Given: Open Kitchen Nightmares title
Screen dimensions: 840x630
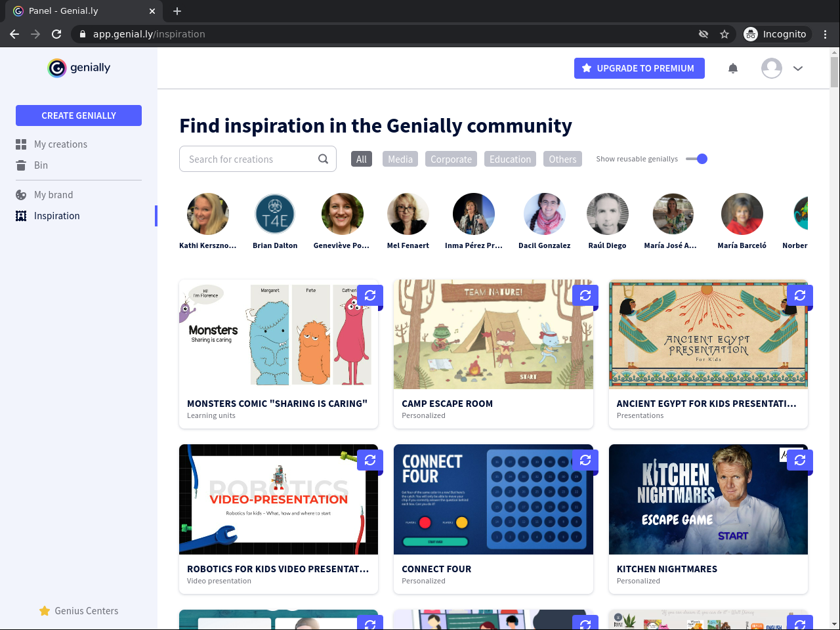Looking at the screenshot, I should pyautogui.click(x=667, y=569).
